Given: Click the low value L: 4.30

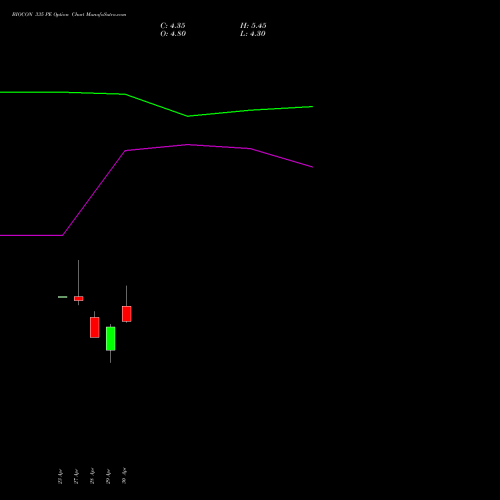Looking at the screenshot, I should [253, 34].
